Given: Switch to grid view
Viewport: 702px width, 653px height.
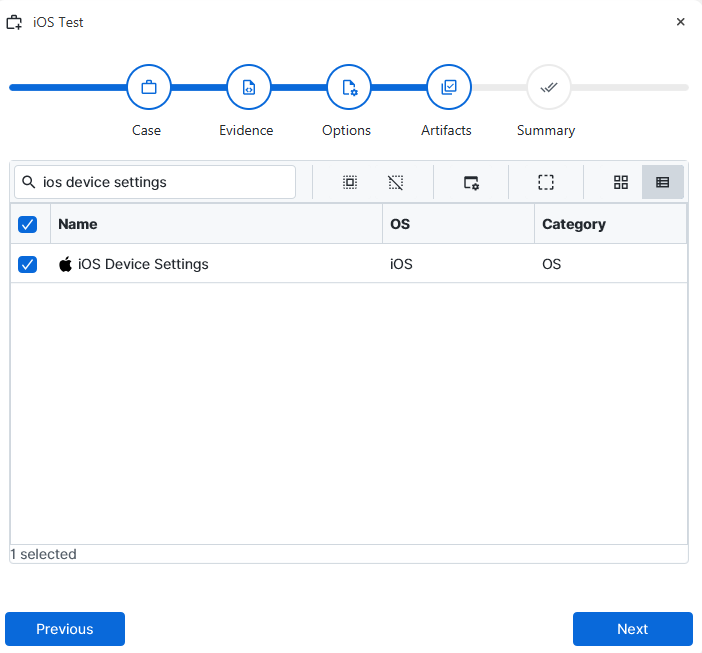Looking at the screenshot, I should coord(621,182).
